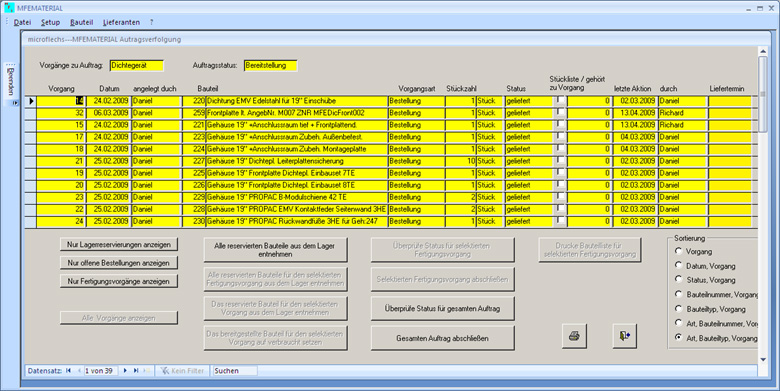The height and width of the screenshot is (391, 780).
Task: Open the ? help menu
Action: [x=151, y=22]
